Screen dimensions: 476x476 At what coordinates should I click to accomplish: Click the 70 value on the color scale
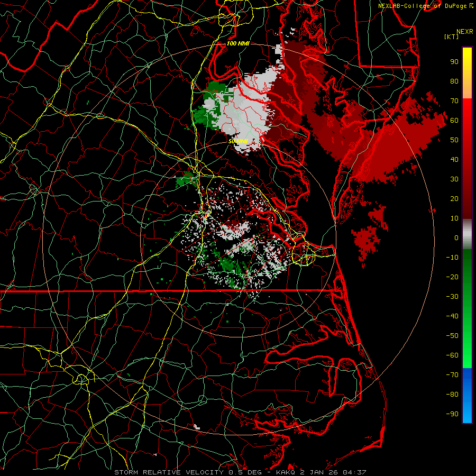click(454, 101)
